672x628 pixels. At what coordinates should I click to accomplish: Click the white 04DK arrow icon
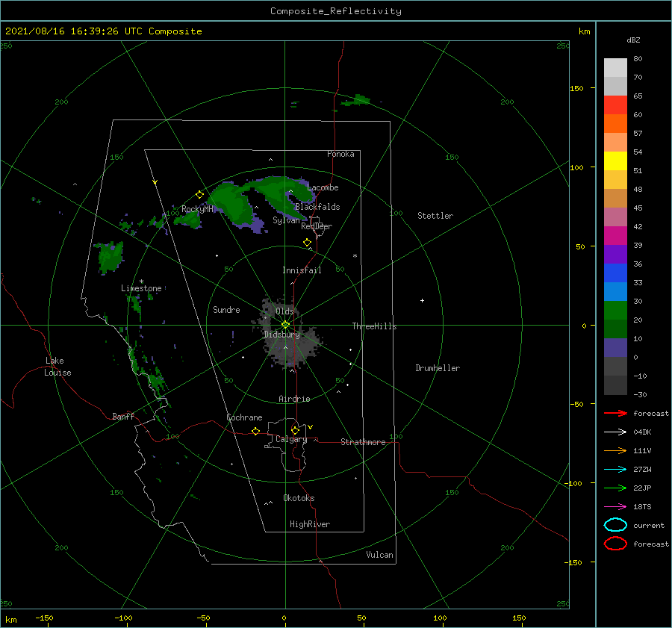click(615, 432)
